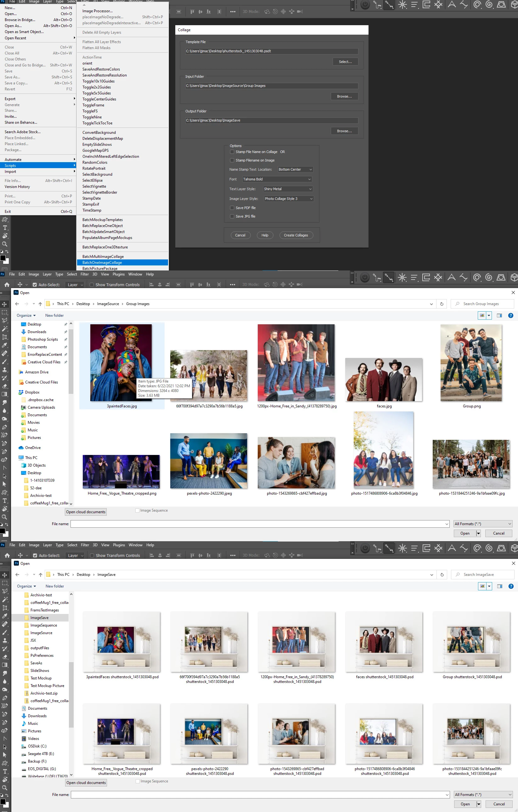Select the Type tool beside the ImageSave dialog
The width and height of the screenshot is (518, 812).
(x=5, y=771)
